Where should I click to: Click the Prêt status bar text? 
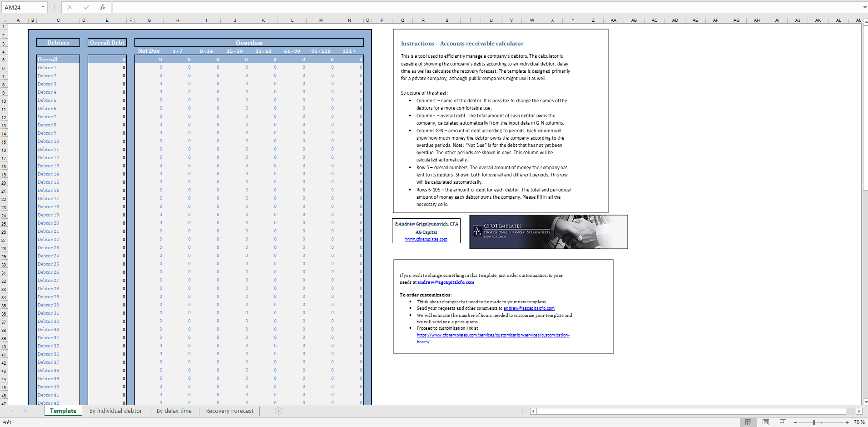7,422
